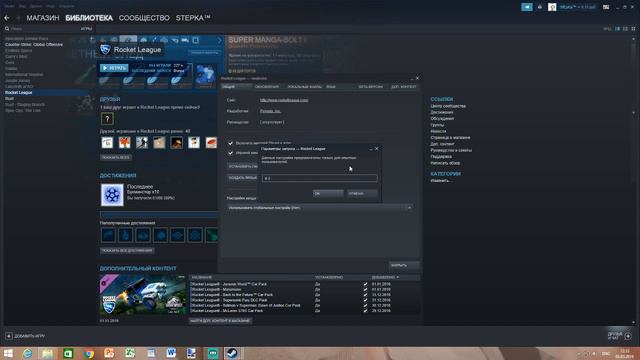Select Counter-Strike: Global Offensive in game list
Viewport: 640px width, 360px height.
tap(34, 44)
